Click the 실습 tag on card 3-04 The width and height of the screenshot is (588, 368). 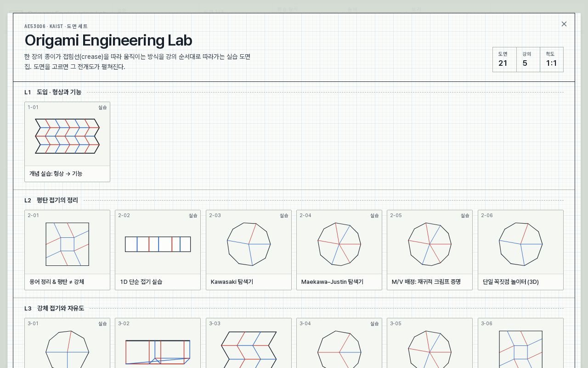pos(374,323)
